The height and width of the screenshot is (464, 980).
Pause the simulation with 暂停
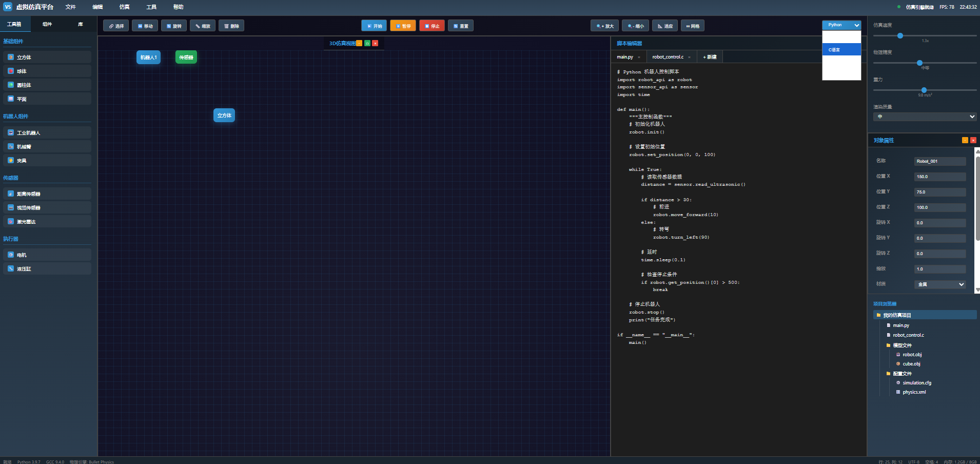pos(403,26)
